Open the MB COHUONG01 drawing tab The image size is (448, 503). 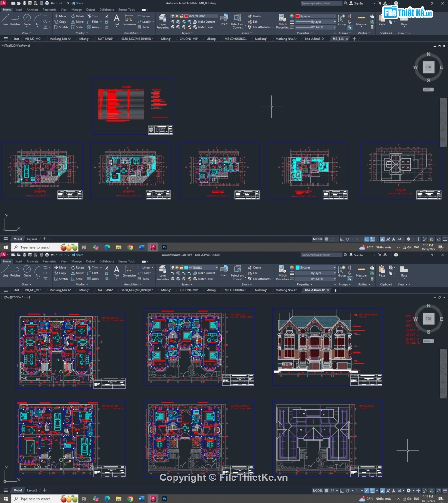coord(235,39)
